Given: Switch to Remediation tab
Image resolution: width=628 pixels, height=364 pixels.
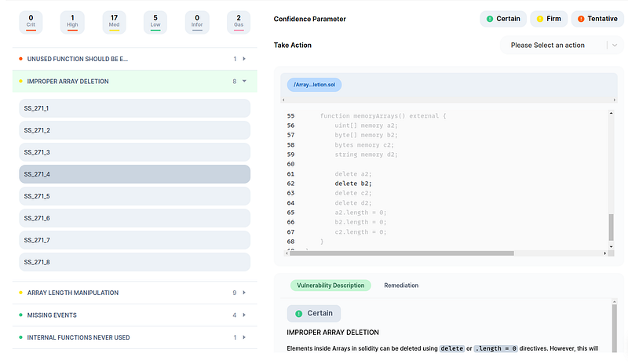Looking at the screenshot, I should point(401,286).
